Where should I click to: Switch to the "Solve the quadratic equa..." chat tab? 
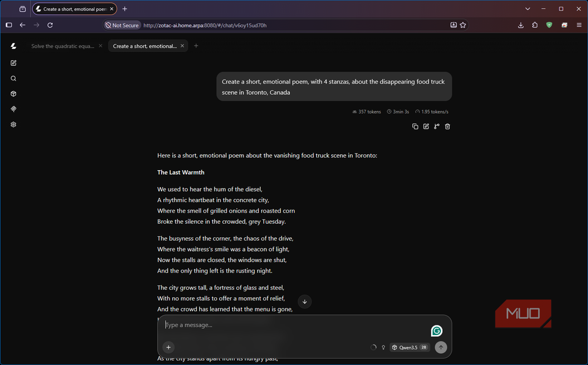[x=63, y=46]
